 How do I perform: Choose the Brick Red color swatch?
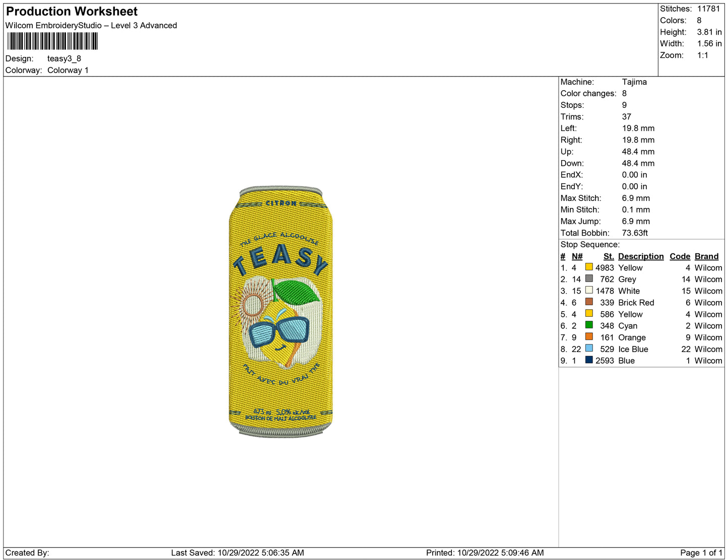coord(589,302)
